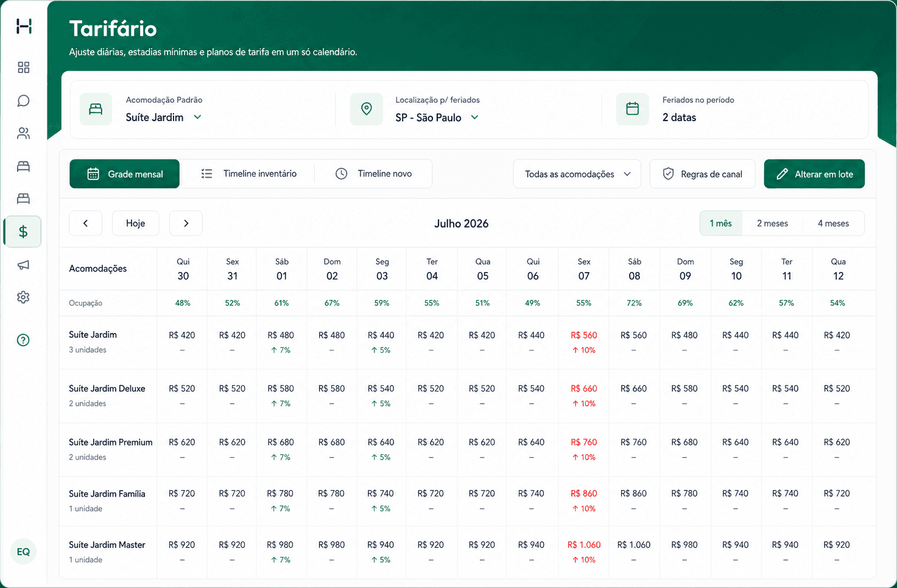Select the 2 meses range
Screen dimensions: 897x588
click(772, 223)
